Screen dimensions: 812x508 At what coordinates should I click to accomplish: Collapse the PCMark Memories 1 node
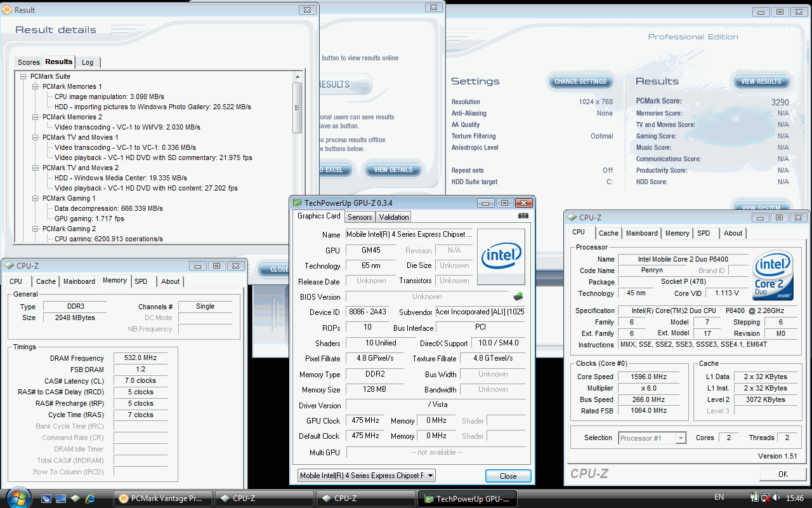click(x=36, y=86)
